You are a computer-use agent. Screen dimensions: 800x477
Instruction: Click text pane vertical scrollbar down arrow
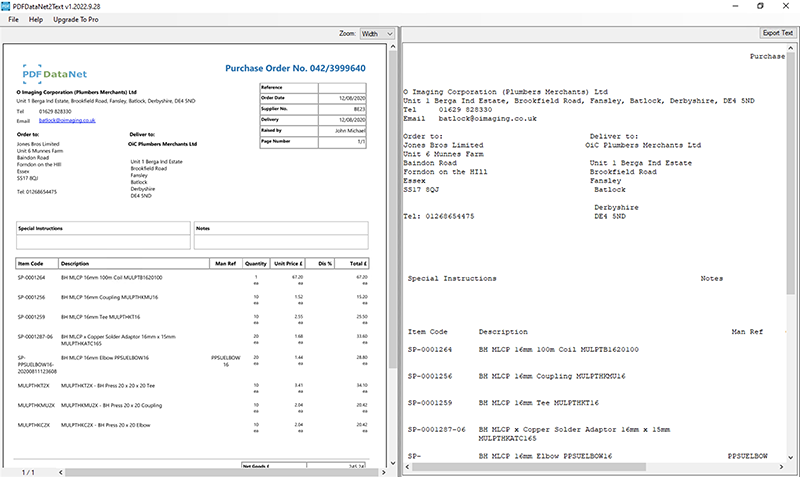[x=791, y=458]
